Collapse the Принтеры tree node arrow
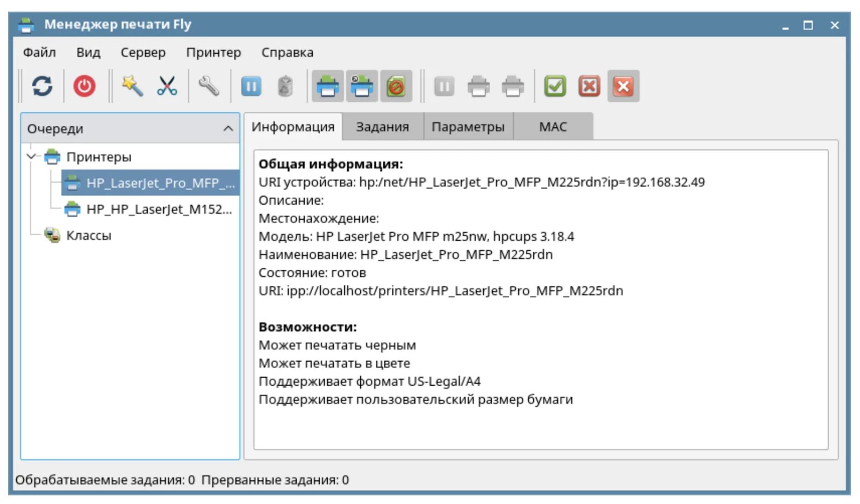The image size is (860, 504). [x=31, y=156]
